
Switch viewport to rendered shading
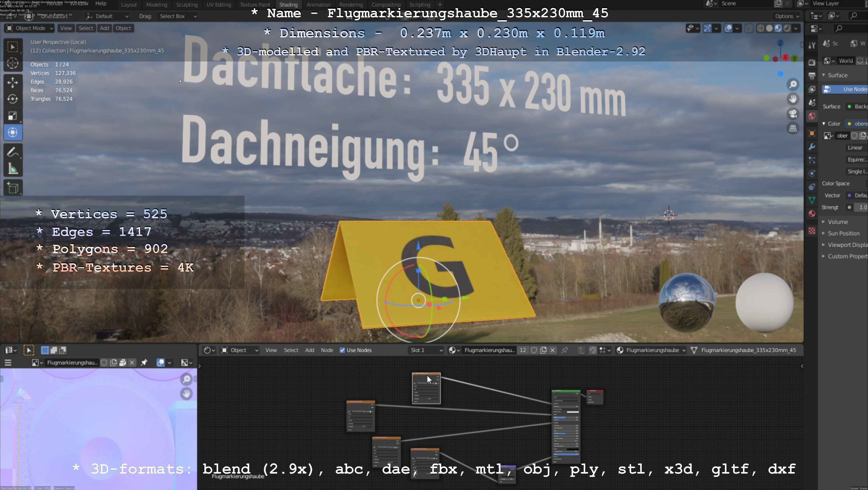[x=787, y=28]
